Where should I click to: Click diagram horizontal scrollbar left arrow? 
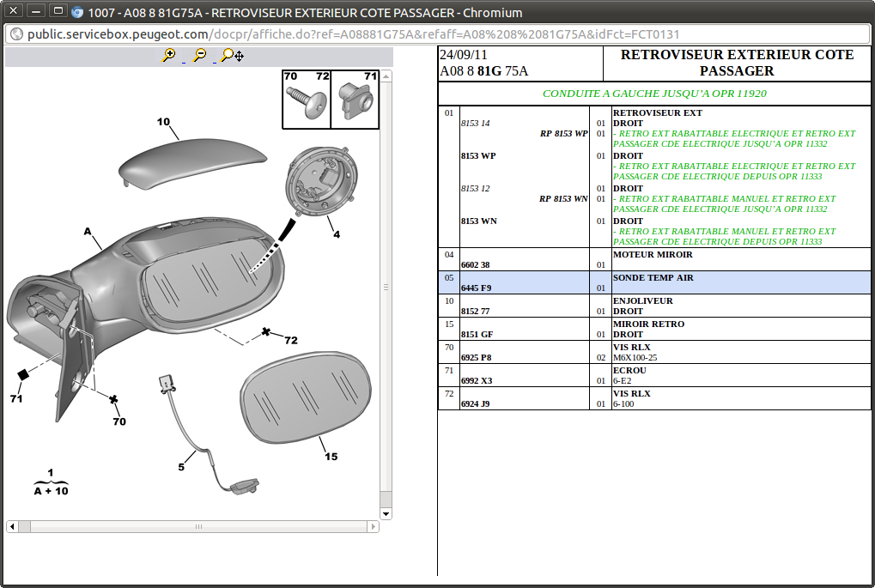click(12, 526)
